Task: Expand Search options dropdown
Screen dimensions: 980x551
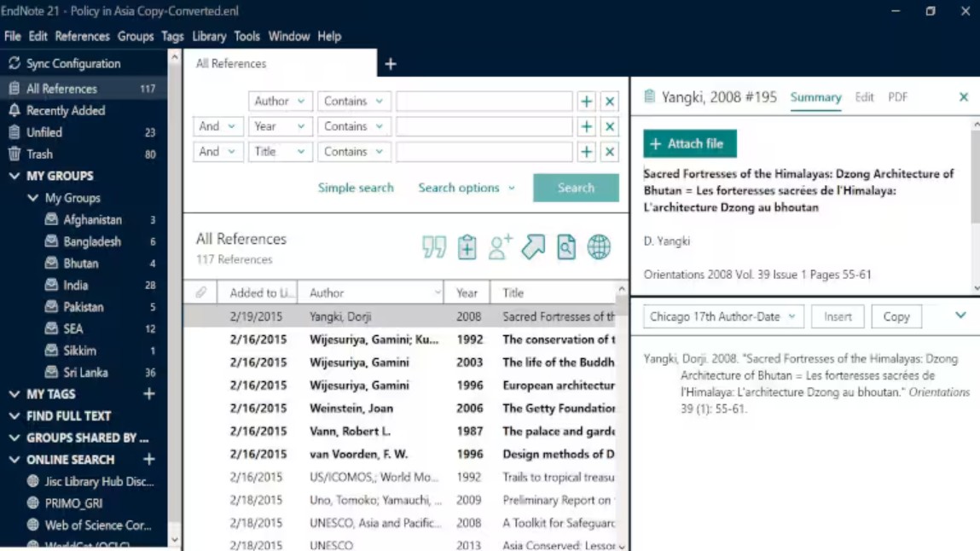Action: [x=466, y=188]
